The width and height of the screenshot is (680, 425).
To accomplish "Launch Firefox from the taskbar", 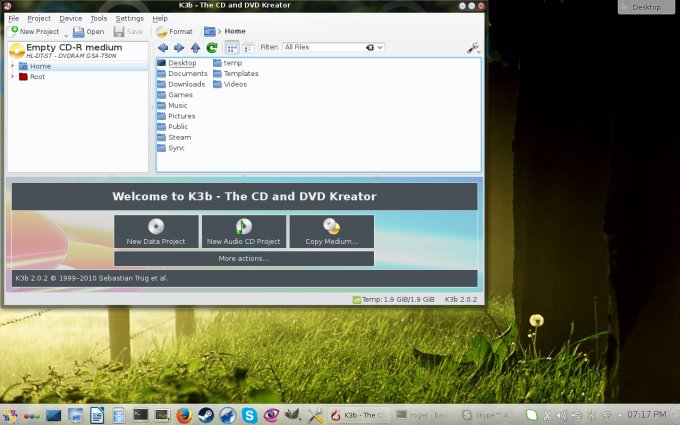I will coord(183,414).
